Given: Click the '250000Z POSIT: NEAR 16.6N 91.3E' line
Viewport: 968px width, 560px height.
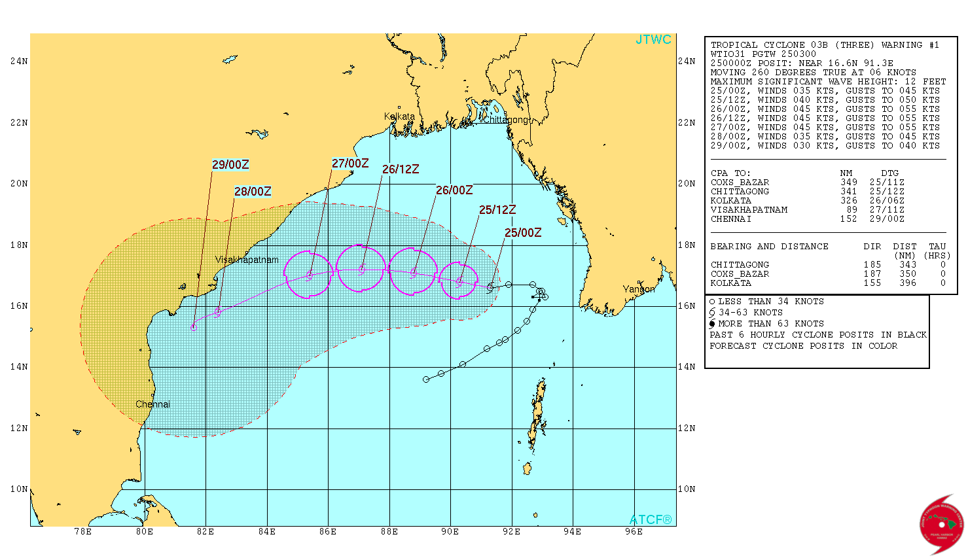Looking at the screenshot, I should click(x=802, y=63).
